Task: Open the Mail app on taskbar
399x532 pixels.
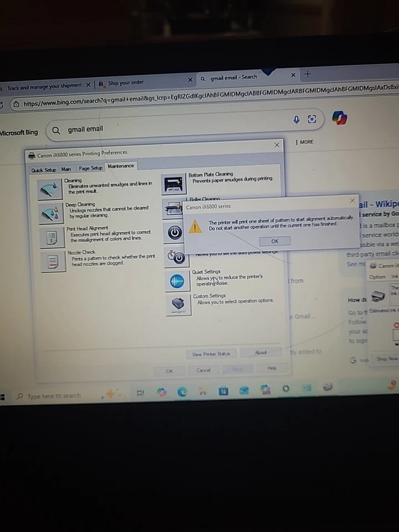Action: [x=244, y=390]
